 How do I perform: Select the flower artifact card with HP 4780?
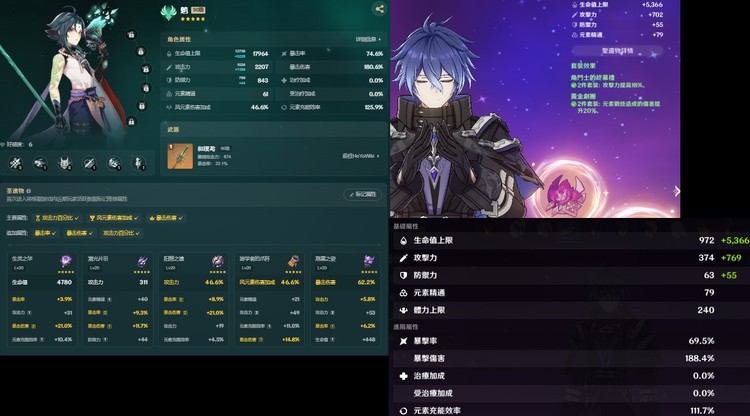pos(42,299)
